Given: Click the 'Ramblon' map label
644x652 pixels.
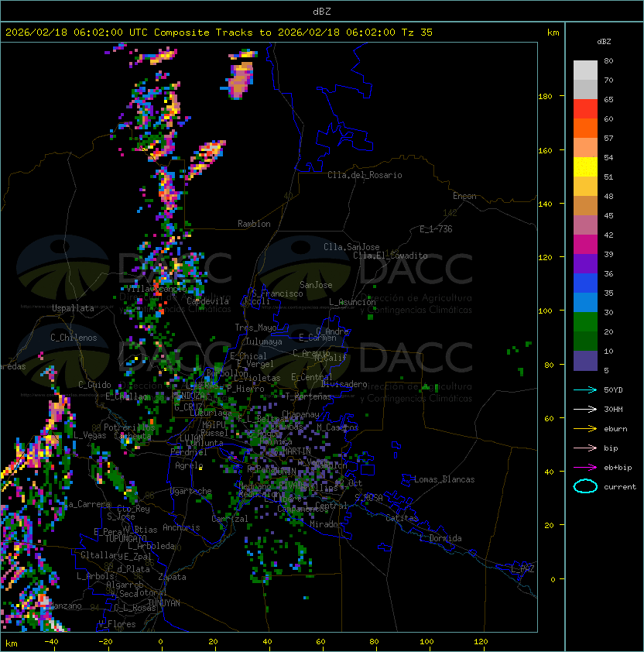Looking at the screenshot, I should pyautogui.click(x=254, y=224).
